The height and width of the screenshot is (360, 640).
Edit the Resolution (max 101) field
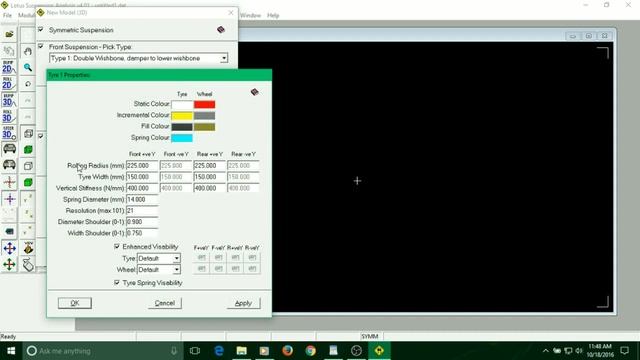(x=142, y=211)
